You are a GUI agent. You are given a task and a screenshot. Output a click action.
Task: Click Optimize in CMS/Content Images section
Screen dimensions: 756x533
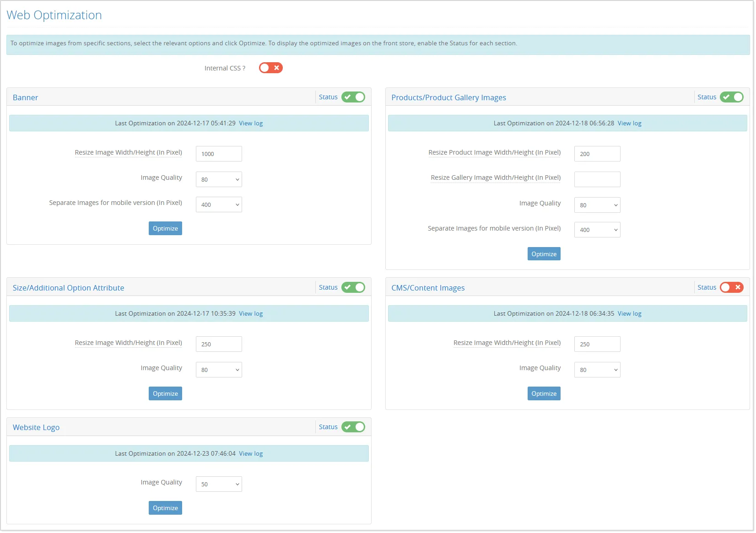544,393
